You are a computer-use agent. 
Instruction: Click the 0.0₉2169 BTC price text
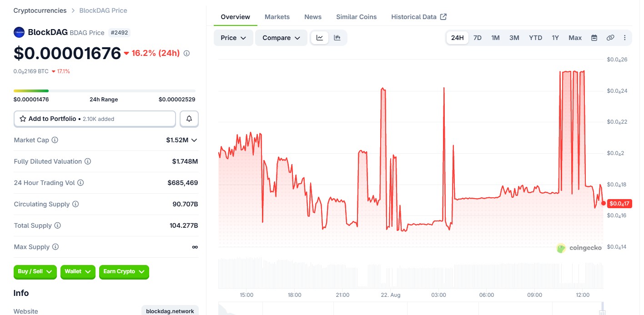(31, 71)
